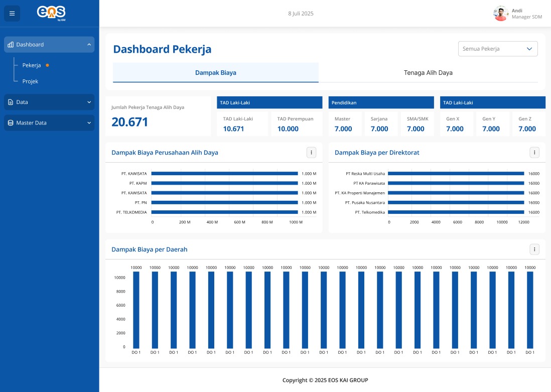Click the PT. TELKOMEDIA label
This screenshot has height=392, width=551.
131,212
